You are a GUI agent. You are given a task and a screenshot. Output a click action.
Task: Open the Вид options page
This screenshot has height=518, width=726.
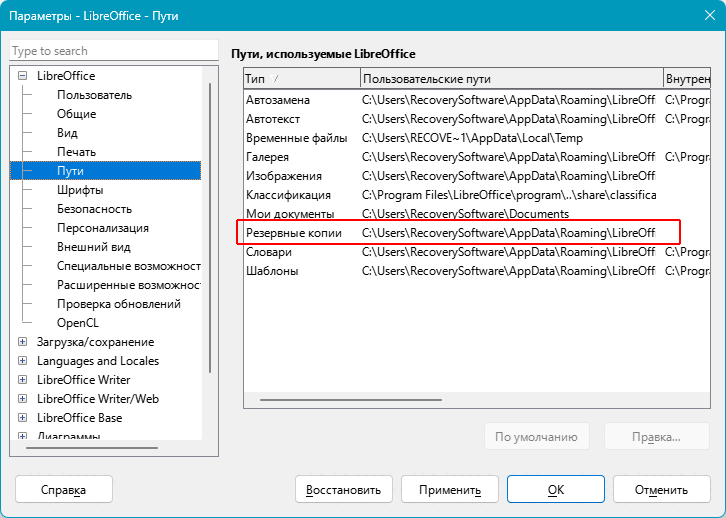tap(67, 133)
